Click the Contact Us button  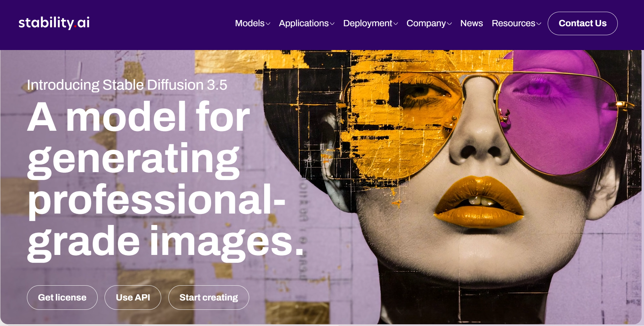[x=583, y=23]
